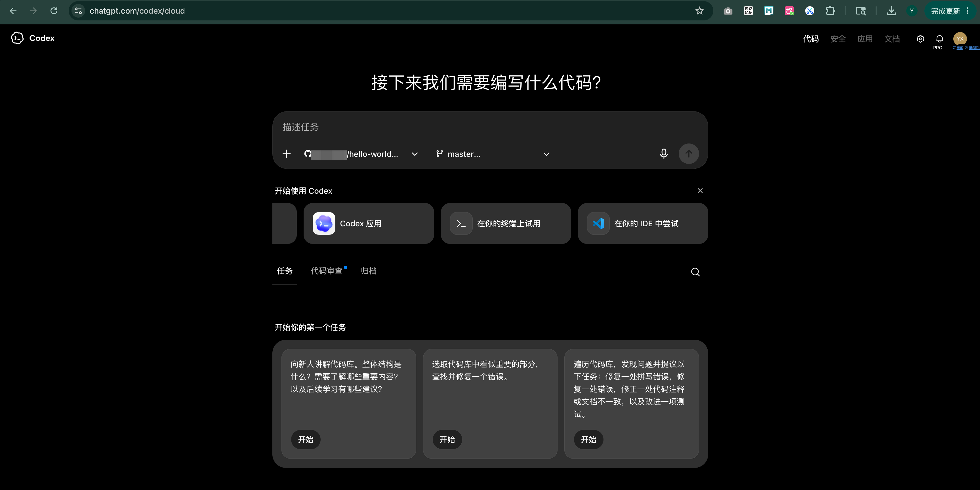Screen dimensions: 980x490
Task: Open the camera screenshot extension
Action: pyautogui.click(x=728, y=11)
